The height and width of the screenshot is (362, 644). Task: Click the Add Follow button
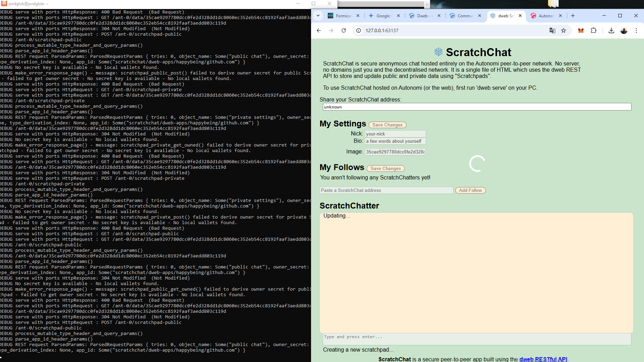[470, 190]
